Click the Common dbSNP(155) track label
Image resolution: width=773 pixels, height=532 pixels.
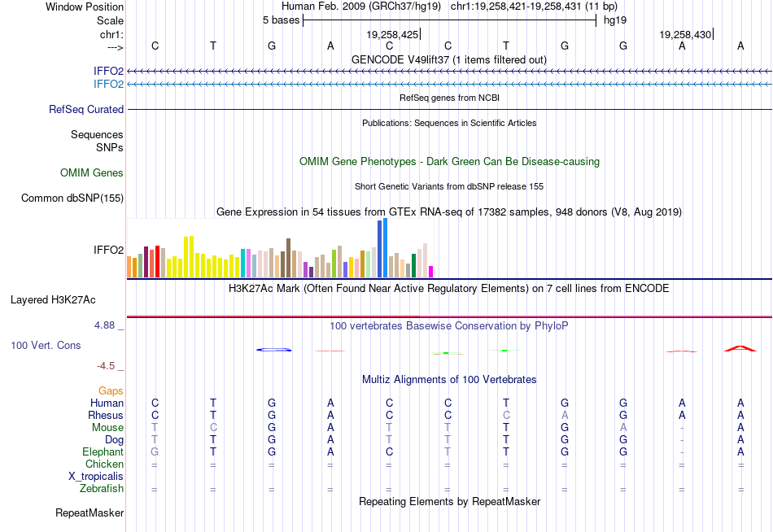[x=72, y=198]
